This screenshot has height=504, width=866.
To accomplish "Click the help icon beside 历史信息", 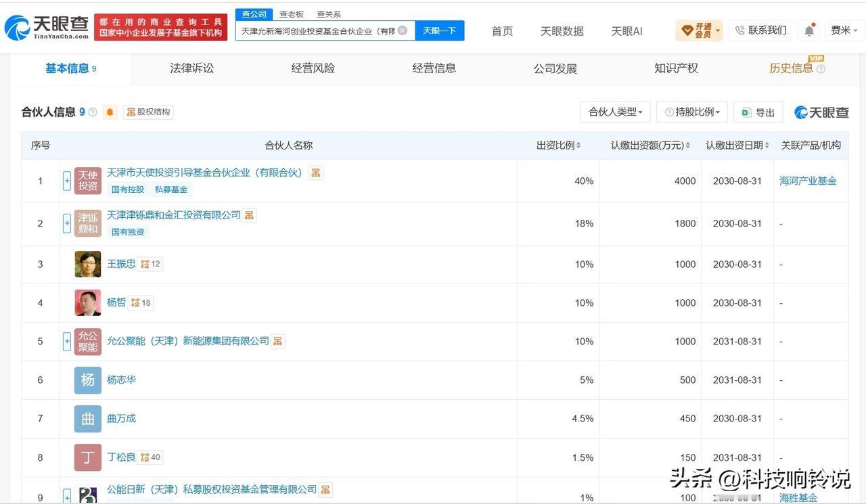I will click(x=821, y=69).
